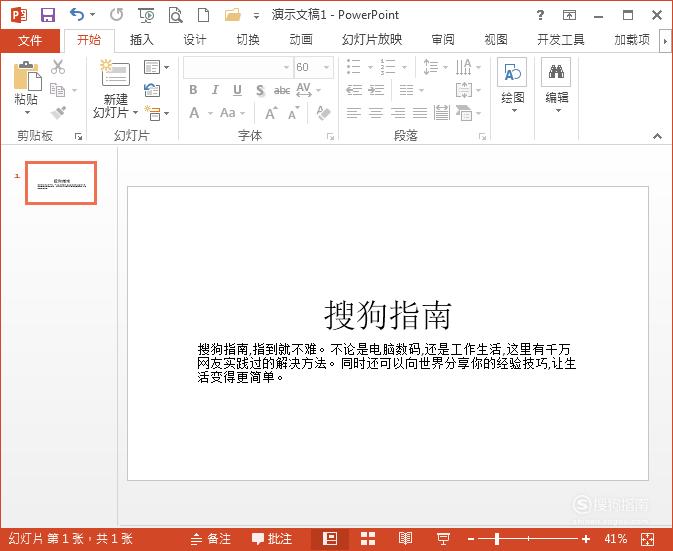Click the Paste clipboard icon

click(x=27, y=76)
